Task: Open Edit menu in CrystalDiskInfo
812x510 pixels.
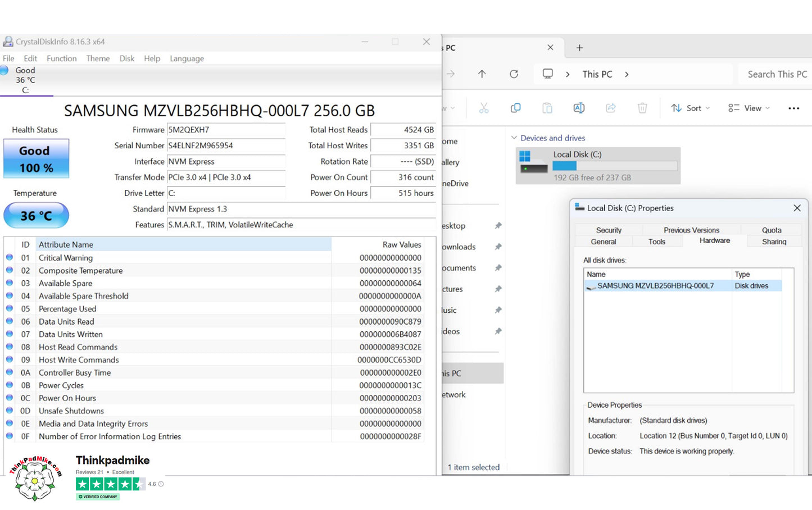Action: (30, 58)
